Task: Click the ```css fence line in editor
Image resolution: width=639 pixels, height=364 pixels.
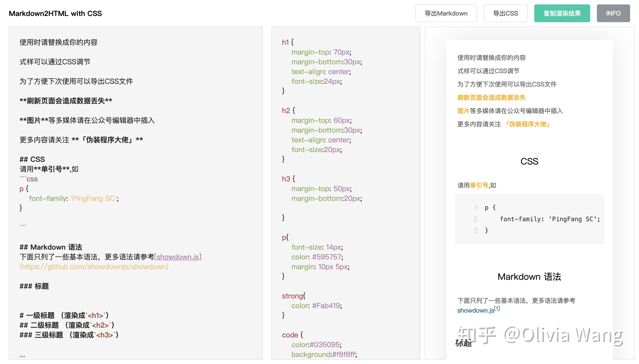Action: click(x=29, y=179)
